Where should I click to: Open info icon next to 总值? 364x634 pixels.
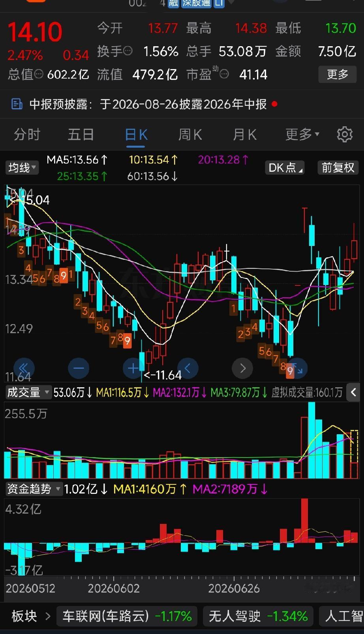tap(39, 74)
